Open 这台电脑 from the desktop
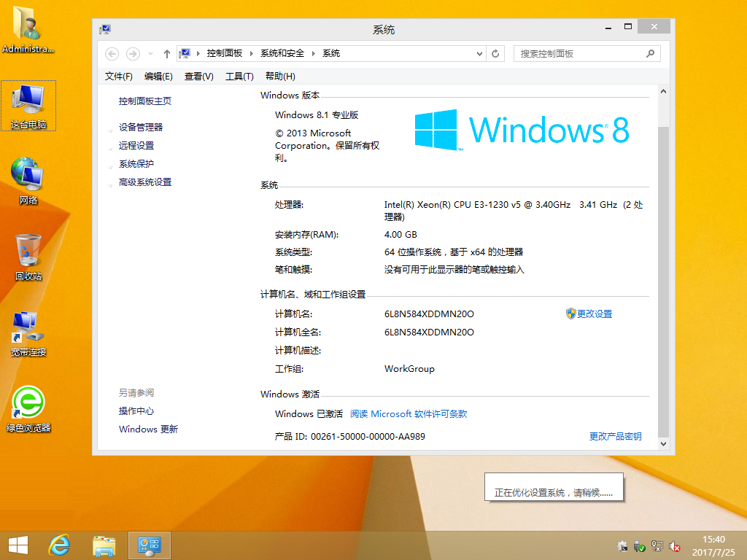747x560 pixels. coord(28,102)
